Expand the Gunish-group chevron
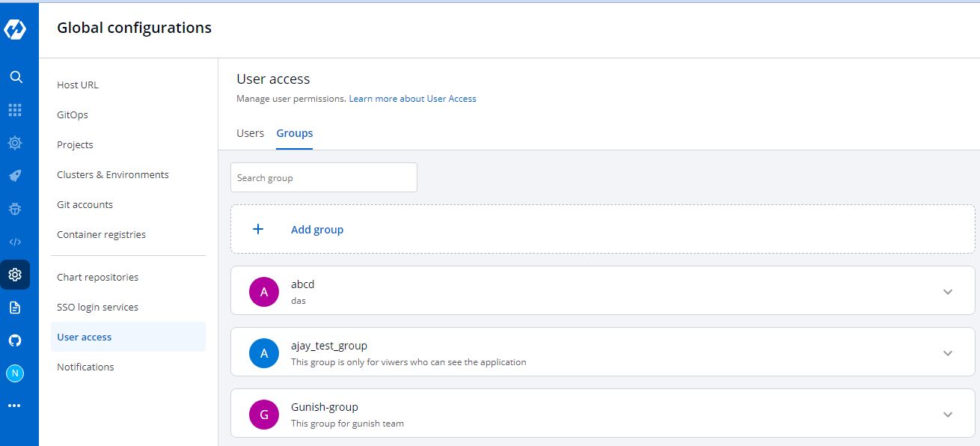Screen dimensions: 980x446 948,415
